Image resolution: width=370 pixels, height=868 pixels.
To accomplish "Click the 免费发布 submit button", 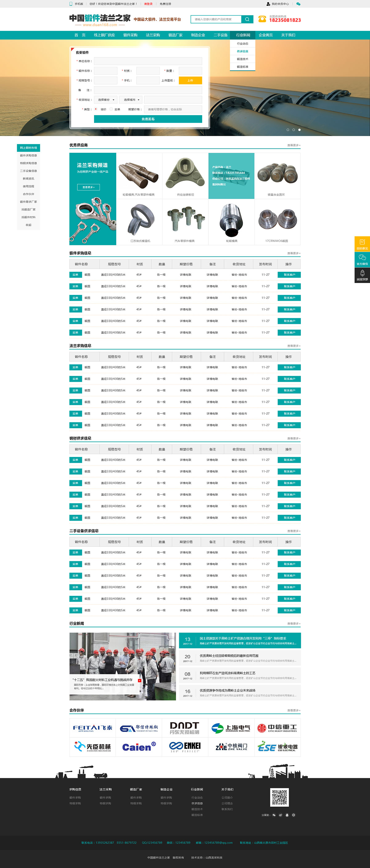I will pos(148,119).
